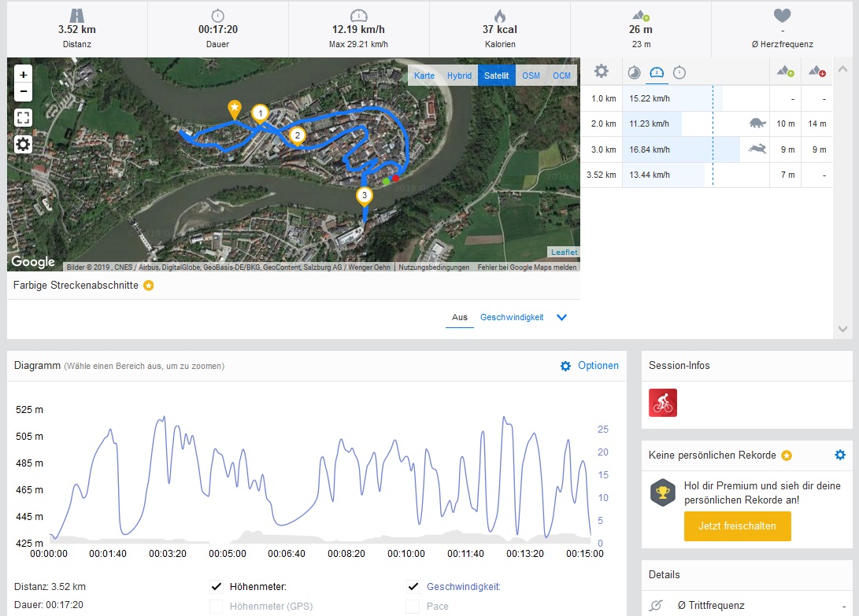859x616 pixels.
Task: Click elevation gain column icon
Action: pos(786,71)
